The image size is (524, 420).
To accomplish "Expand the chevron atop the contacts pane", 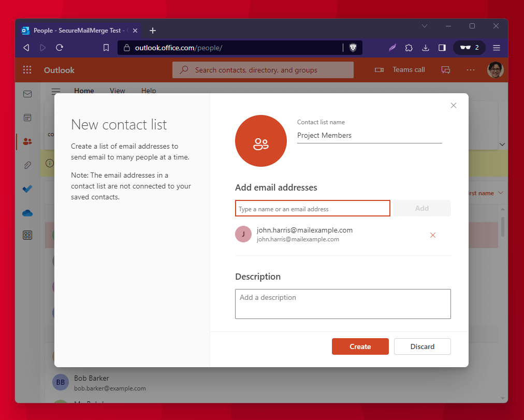I will 502,144.
